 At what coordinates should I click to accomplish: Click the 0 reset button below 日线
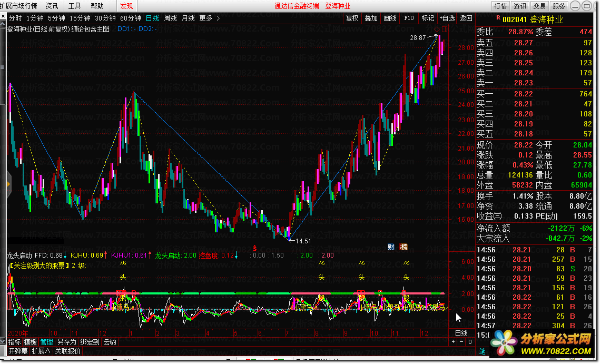pyautogui.click(x=470, y=342)
